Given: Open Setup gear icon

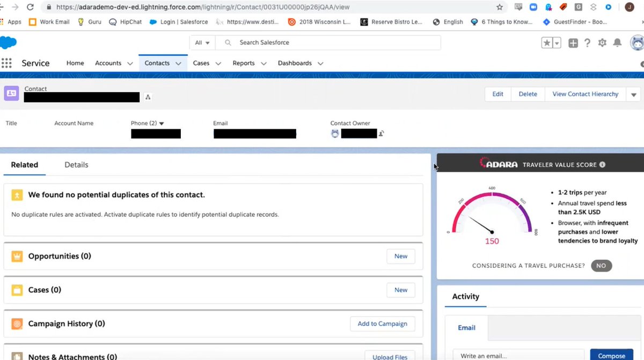Looking at the screenshot, I should coord(603,43).
